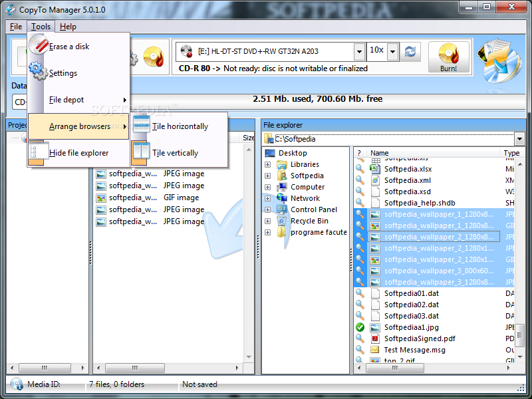Click the Burn! button
The height and width of the screenshot is (399, 532).
(x=448, y=57)
